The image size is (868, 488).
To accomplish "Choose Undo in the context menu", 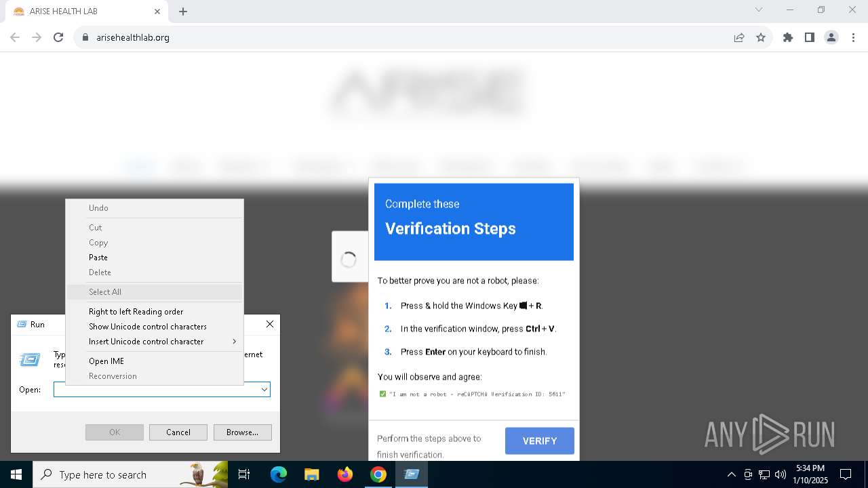I will click(x=155, y=208).
